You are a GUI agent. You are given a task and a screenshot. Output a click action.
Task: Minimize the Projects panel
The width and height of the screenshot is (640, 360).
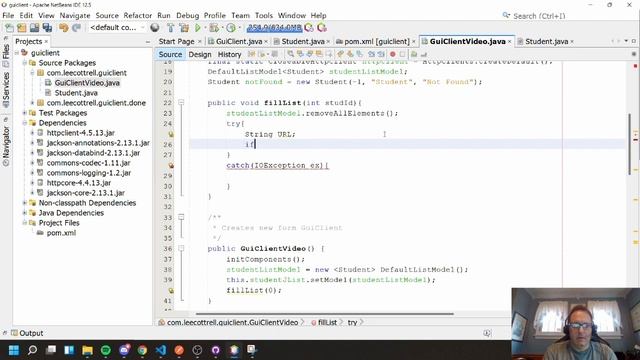[x=147, y=42]
